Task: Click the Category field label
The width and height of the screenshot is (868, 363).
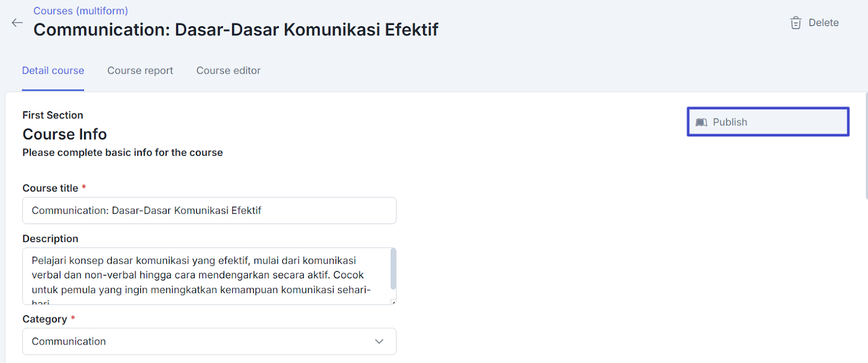Action: point(45,319)
